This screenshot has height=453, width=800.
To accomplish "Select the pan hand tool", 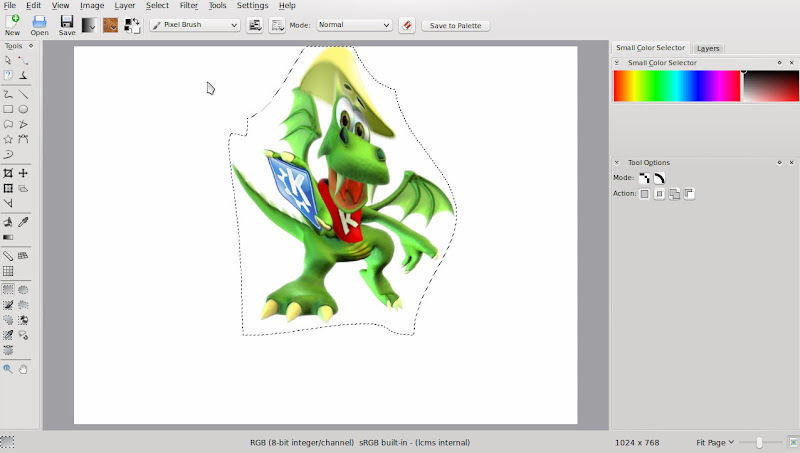I will tap(23, 369).
